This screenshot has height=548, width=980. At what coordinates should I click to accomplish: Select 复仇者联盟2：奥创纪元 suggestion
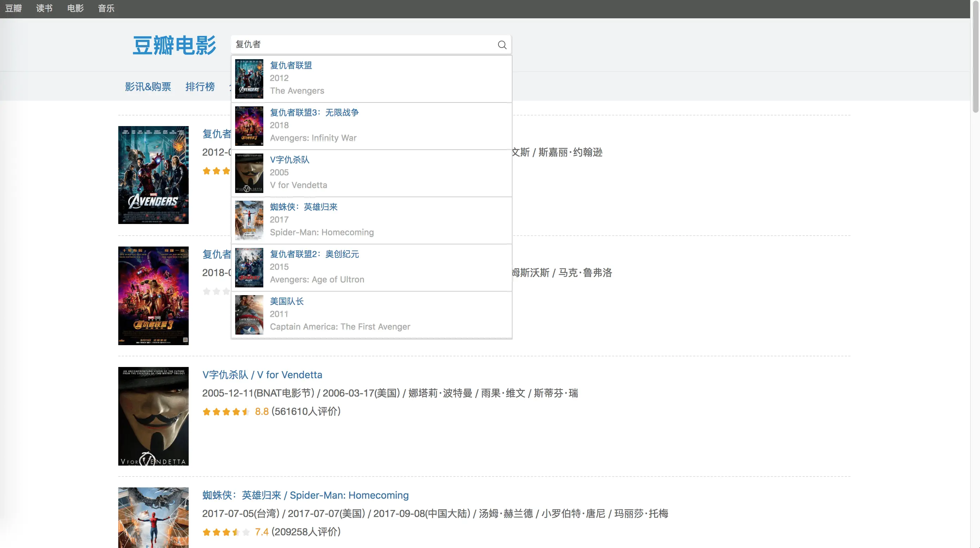(314, 254)
